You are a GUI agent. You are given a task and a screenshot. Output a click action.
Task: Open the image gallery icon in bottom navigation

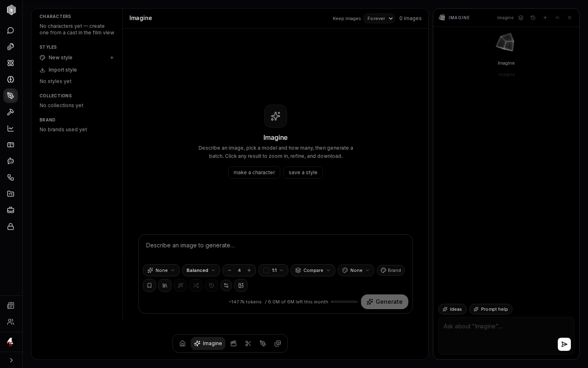[278, 343]
